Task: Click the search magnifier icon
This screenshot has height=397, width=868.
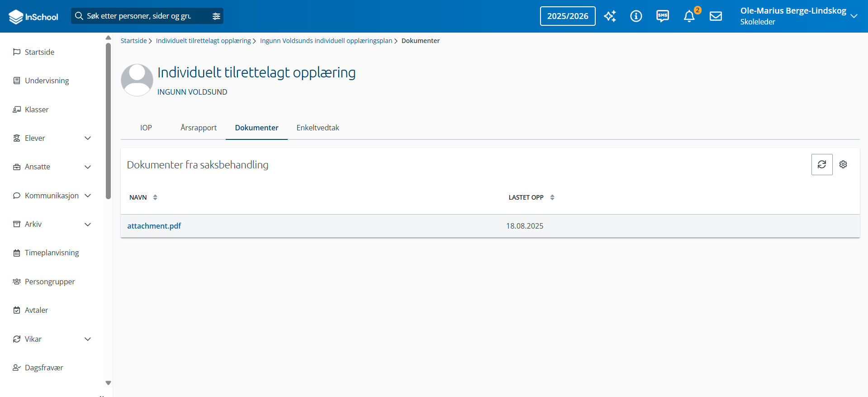Action: [79, 16]
